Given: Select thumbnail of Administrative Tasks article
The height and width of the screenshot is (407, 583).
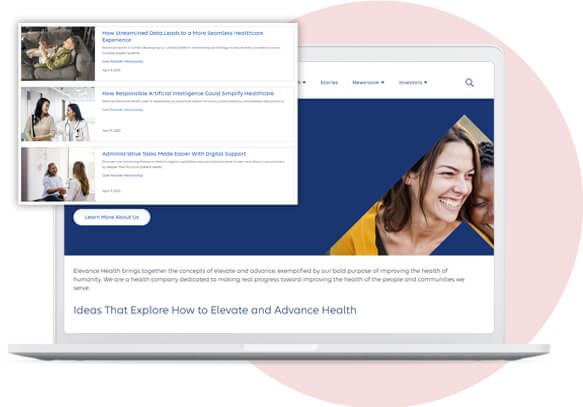Looking at the screenshot, I should 58,174.
